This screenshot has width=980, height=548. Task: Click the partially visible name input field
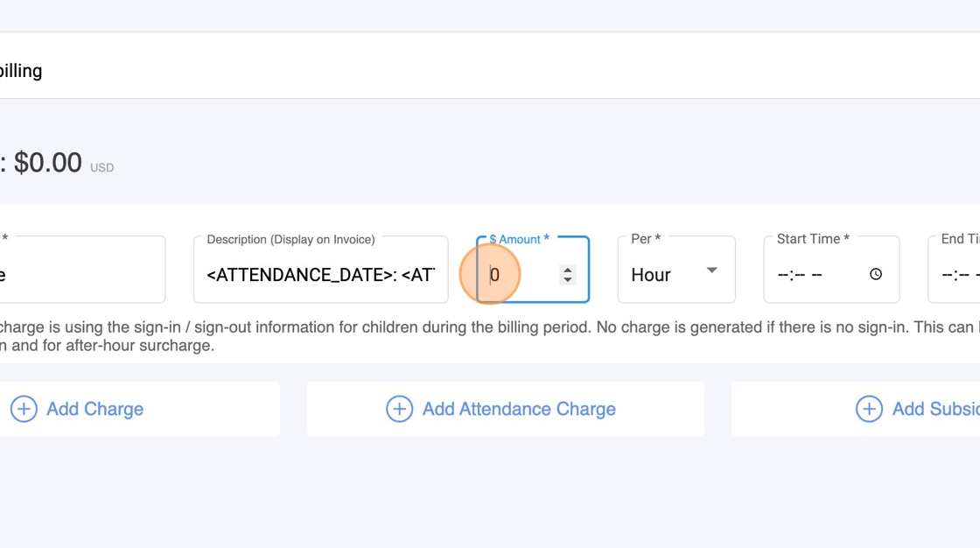tap(82, 270)
